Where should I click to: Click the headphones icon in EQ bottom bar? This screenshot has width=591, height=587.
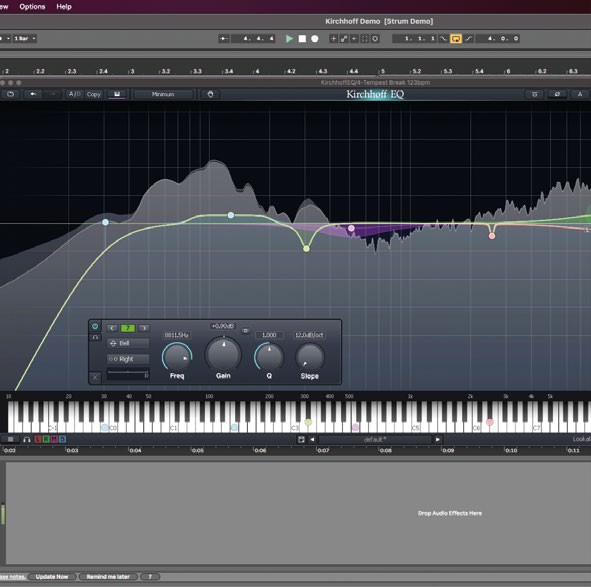tap(26, 439)
